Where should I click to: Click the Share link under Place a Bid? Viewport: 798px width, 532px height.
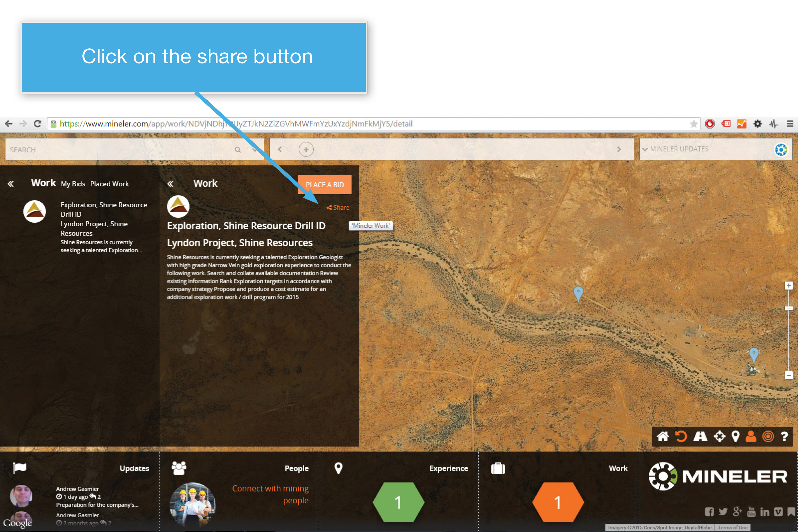tap(338, 208)
